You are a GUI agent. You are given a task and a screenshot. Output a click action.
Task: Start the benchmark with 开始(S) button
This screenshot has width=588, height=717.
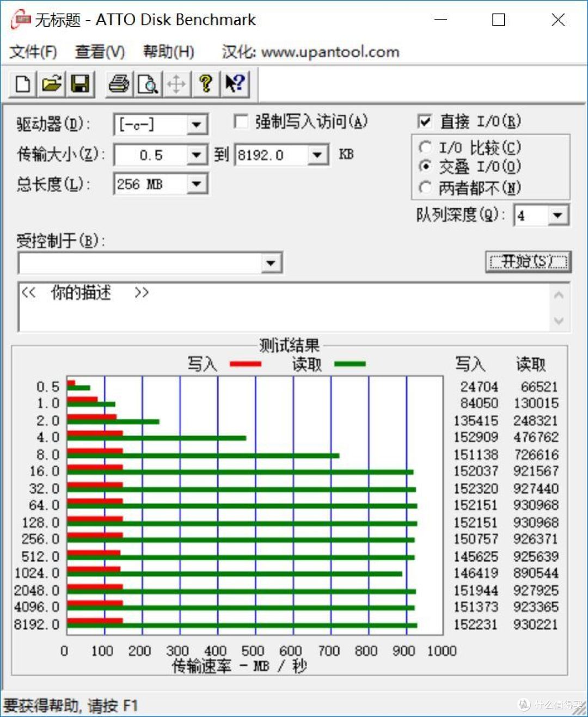point(528,262)
